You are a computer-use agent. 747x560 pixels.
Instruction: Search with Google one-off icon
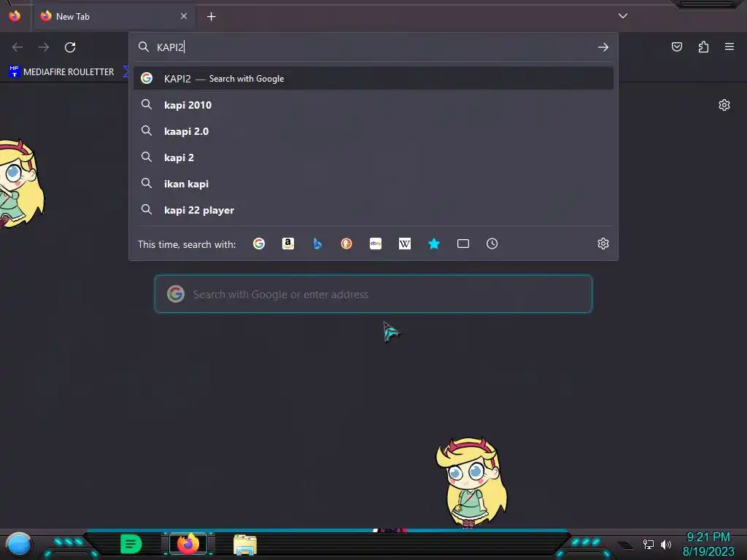[x=259, y=244]
